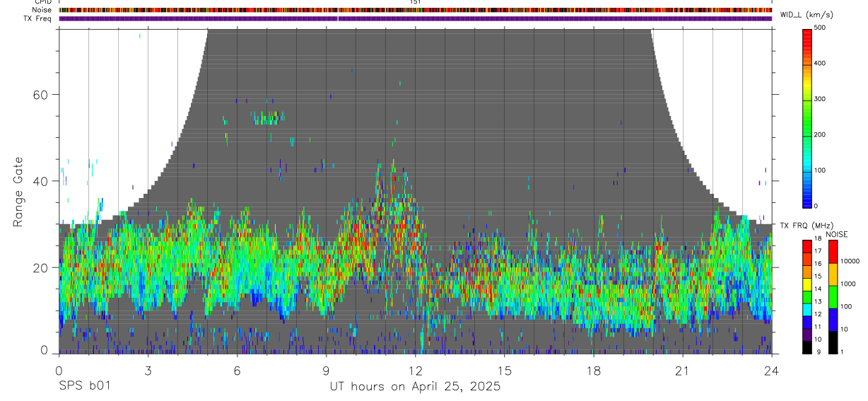This screenshot has height=401, width=868.
Task: Click the 20 tick on Range Gate axis
Action: tap(41, 267)
